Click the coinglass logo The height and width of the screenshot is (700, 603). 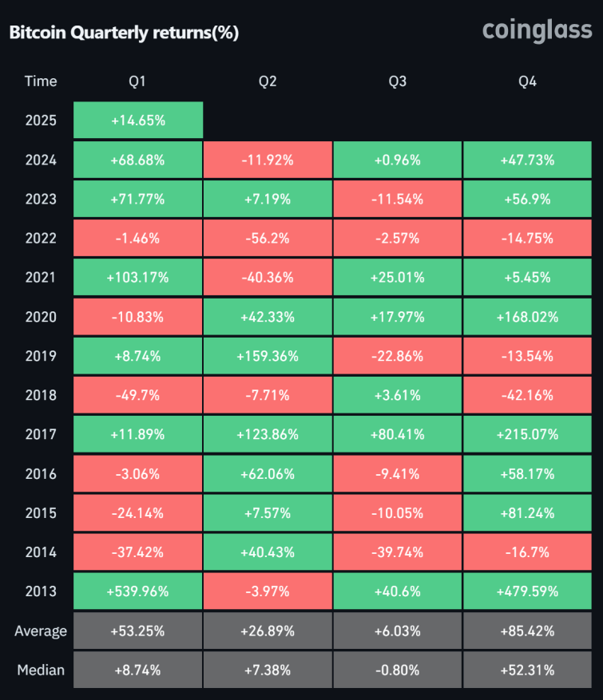[537, 30]
